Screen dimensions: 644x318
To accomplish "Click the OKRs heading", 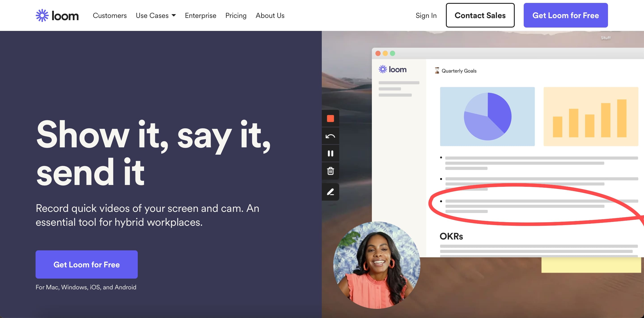I will pos(451,236).
